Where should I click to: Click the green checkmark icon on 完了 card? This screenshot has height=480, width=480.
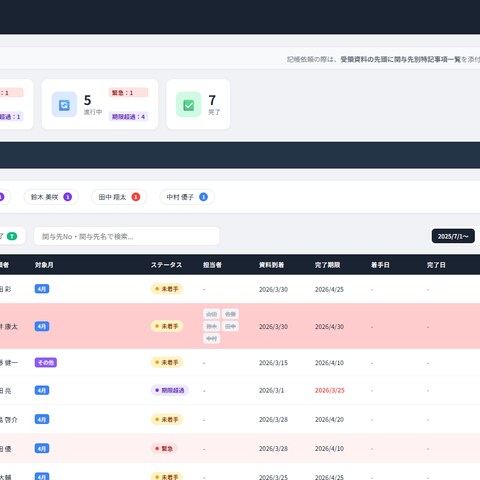pyautogui.click(x=189, y=105)
